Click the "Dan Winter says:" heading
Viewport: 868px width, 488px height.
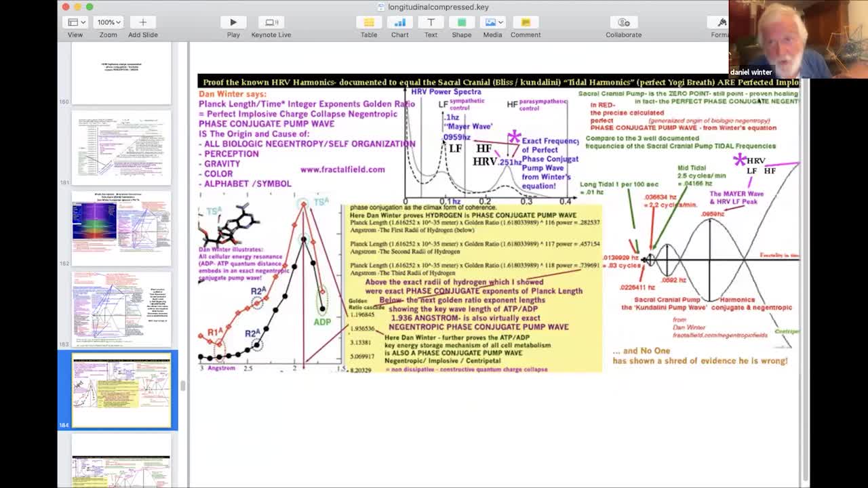(233, 94)
